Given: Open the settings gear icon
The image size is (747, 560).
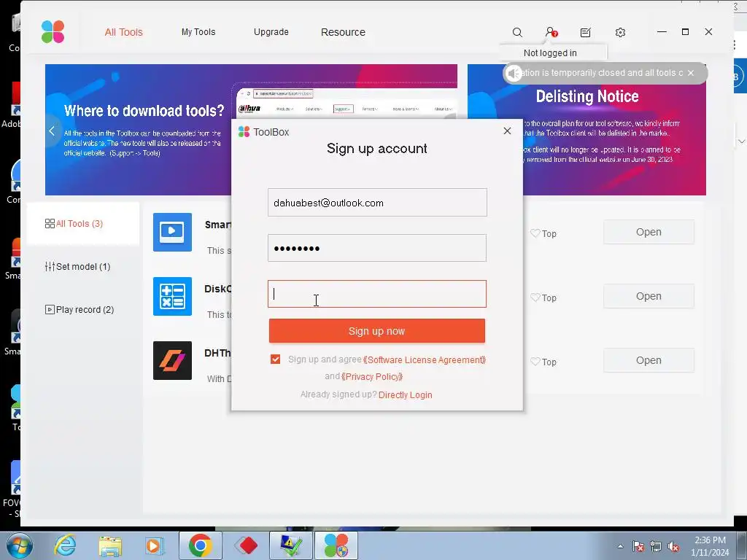Looking at the screenshot, I should [x=620, y=32].
